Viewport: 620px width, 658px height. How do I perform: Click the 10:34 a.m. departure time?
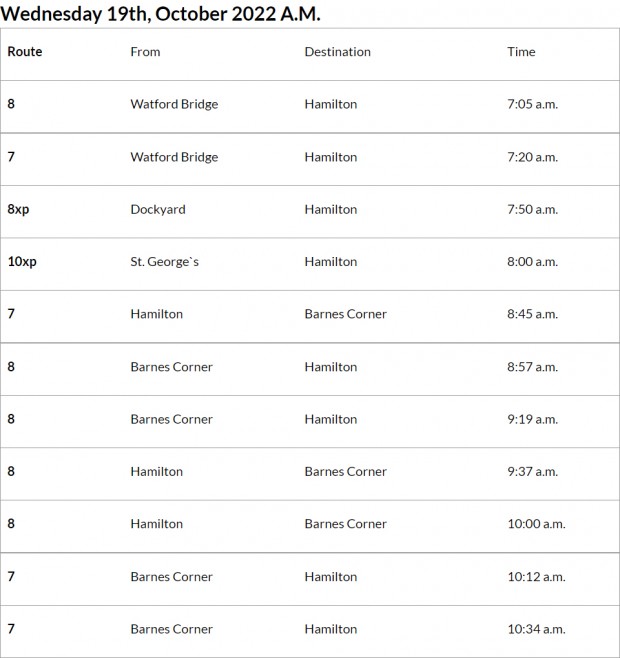(x=536, y=629)
